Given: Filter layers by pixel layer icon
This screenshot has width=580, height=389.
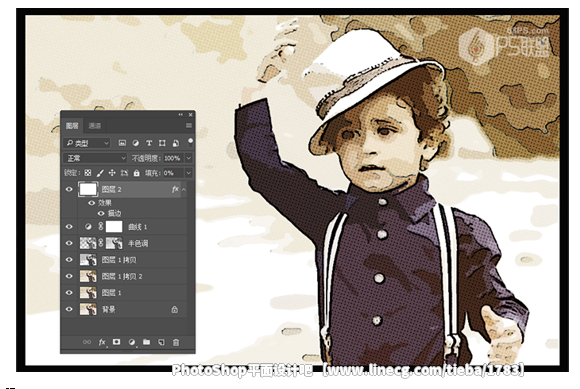Looking at the screenshot, I should (122, 143).
